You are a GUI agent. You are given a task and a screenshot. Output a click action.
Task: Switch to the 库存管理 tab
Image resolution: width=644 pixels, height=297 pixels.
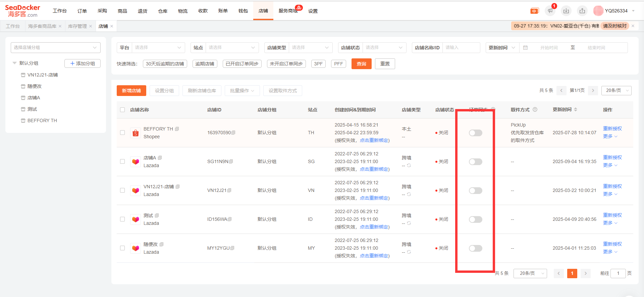tap(77, 26)
